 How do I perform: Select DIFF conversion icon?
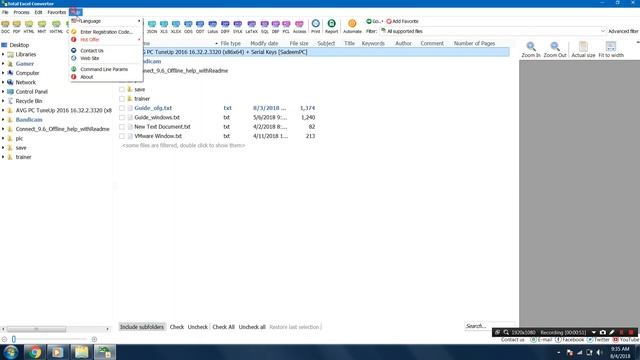pyautogui.click(x=225, y=26)
